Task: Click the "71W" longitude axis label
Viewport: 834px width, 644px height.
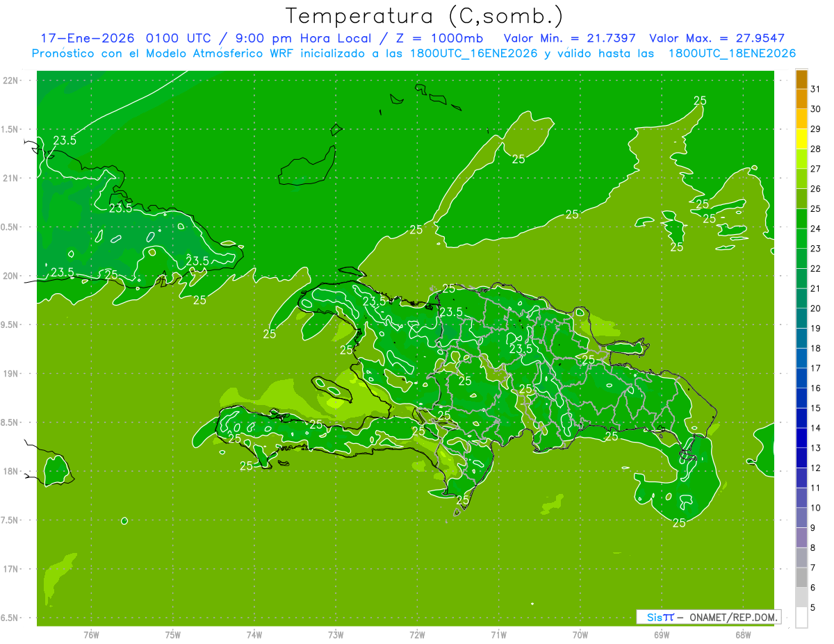Action: [498, 635]
